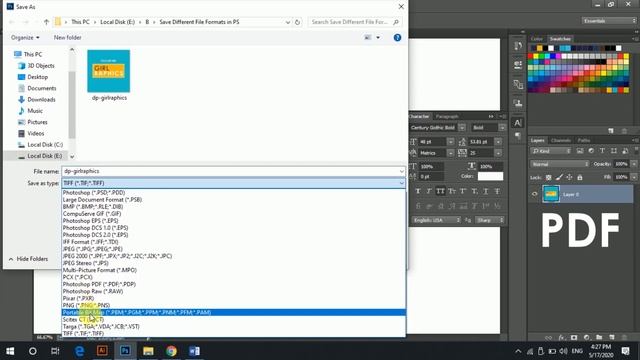Open the layer blend mode Normal dropdown

pos(560,164)
